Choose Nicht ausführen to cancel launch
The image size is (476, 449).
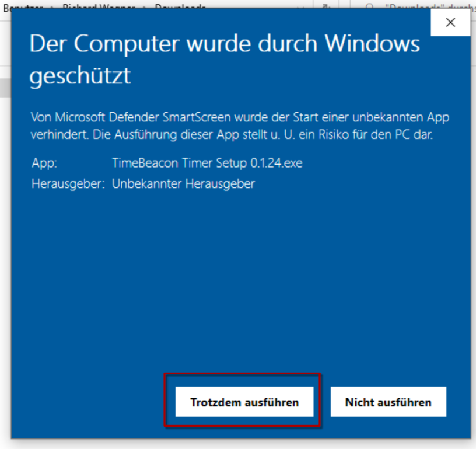(x=388, y=402)
